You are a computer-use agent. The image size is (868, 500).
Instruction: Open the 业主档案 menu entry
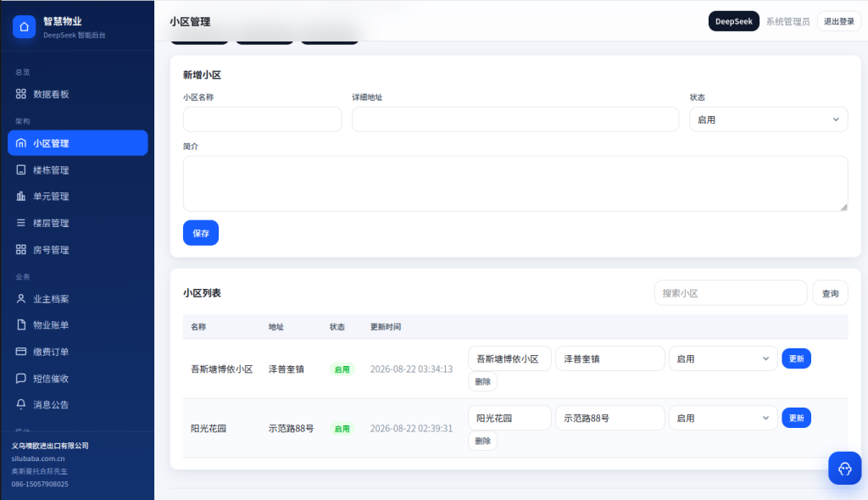tap(77, 298)
